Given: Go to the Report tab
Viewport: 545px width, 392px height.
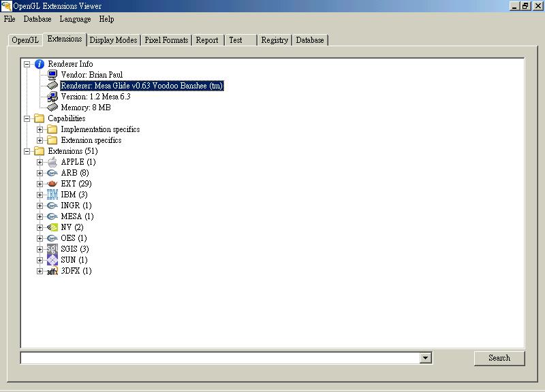Looking at the screenshot, I should [207, 40].
